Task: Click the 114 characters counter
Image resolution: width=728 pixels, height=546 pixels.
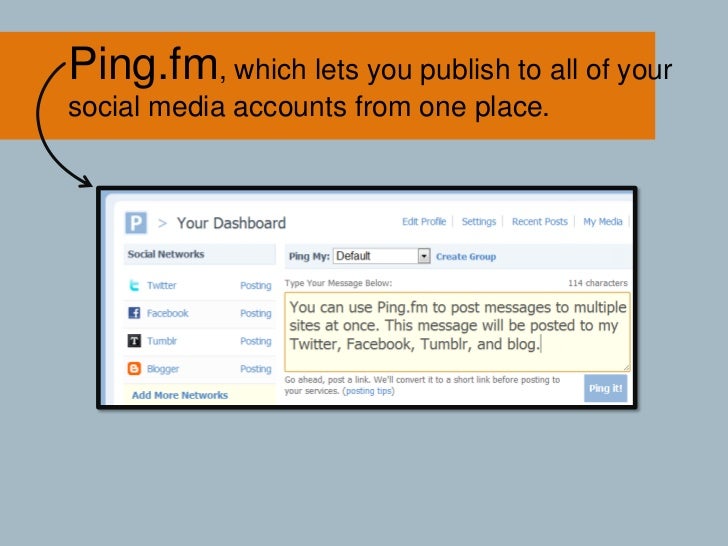Action: click(x=598, y=283)
